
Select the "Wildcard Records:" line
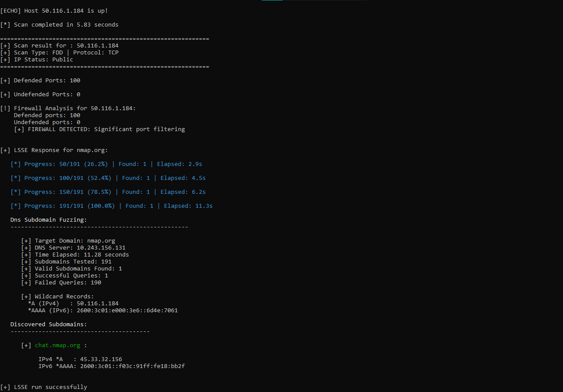coord(58,296)
